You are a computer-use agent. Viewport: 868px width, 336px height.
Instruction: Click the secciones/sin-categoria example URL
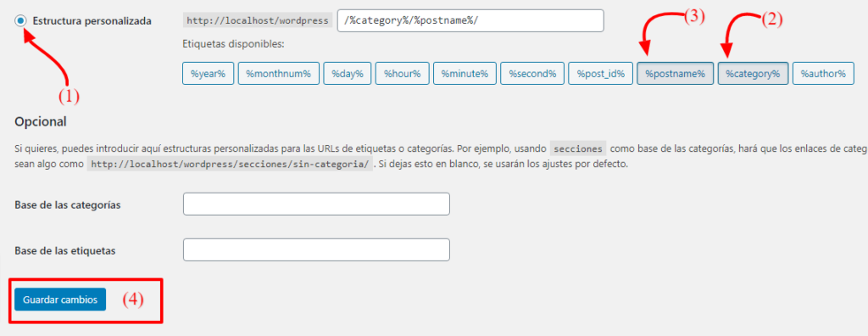click(230, 165)
